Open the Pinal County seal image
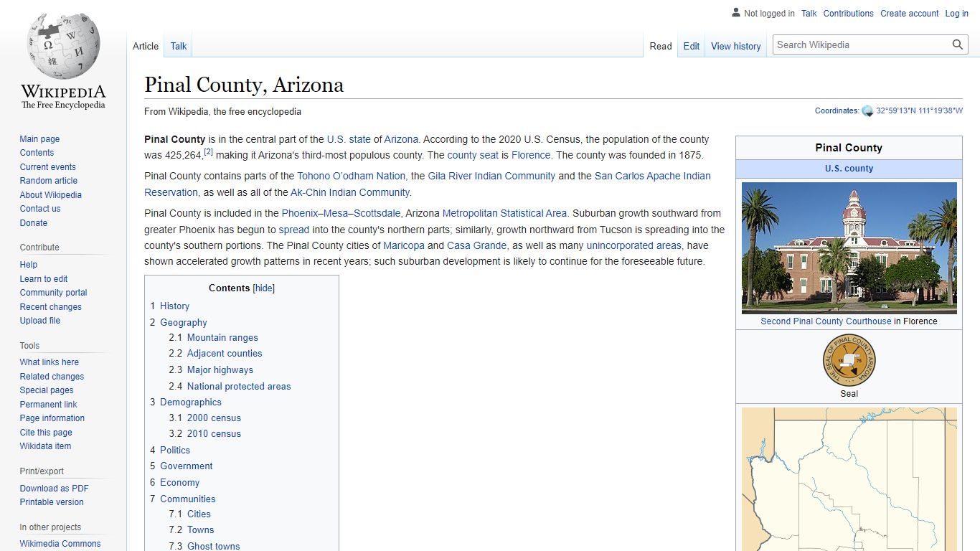 pyautogui.click(x=849, y=361)
